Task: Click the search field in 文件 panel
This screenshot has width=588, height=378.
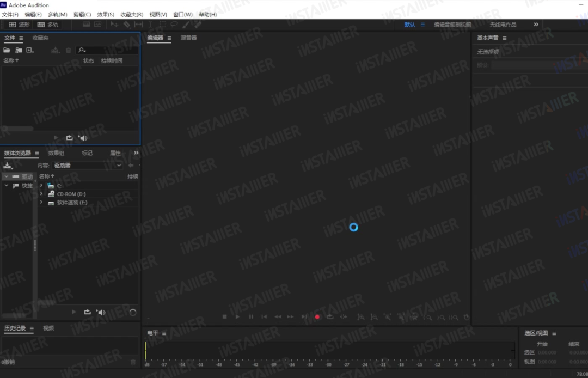Action: pos(107,50)
